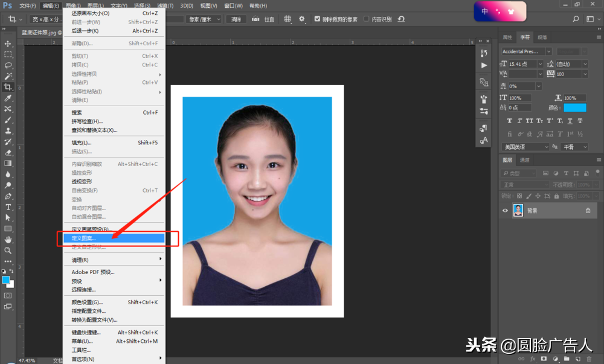Select the Move tool
The image size is (604, 364).
8,44
